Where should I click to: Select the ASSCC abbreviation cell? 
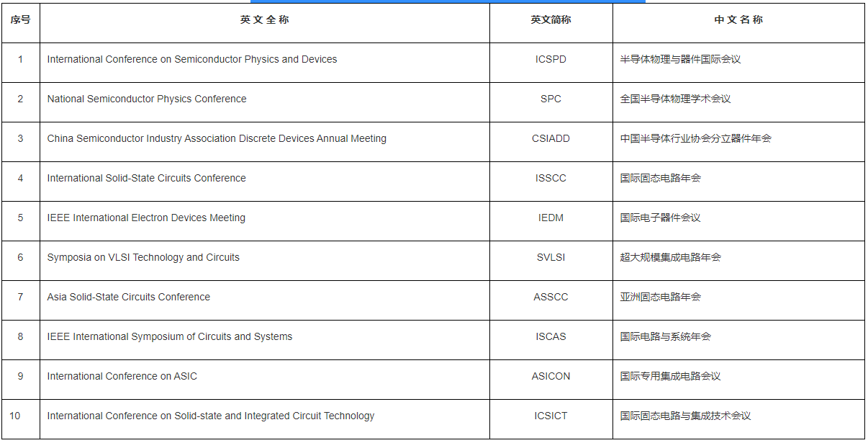tap(551, 297)
